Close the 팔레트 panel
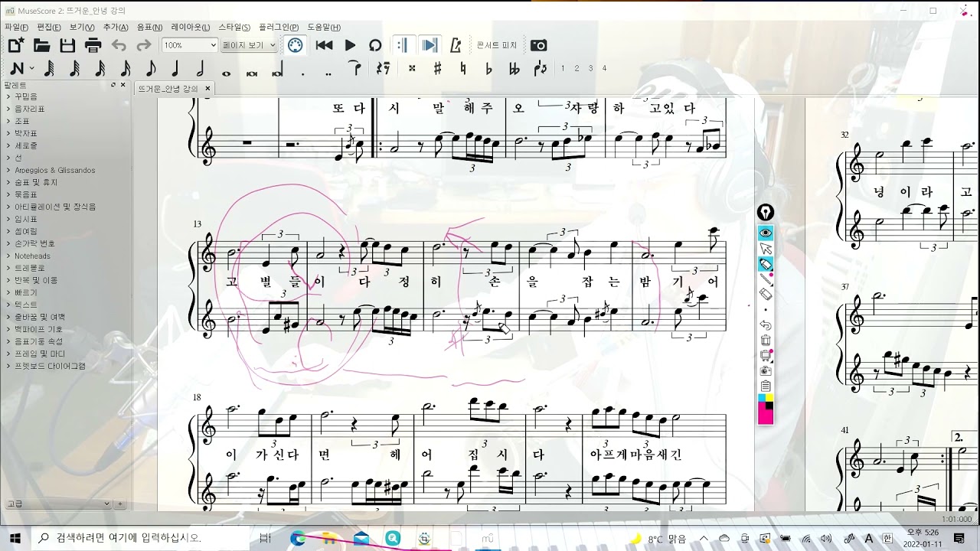 pyautogui.click(x=122, y=85)
